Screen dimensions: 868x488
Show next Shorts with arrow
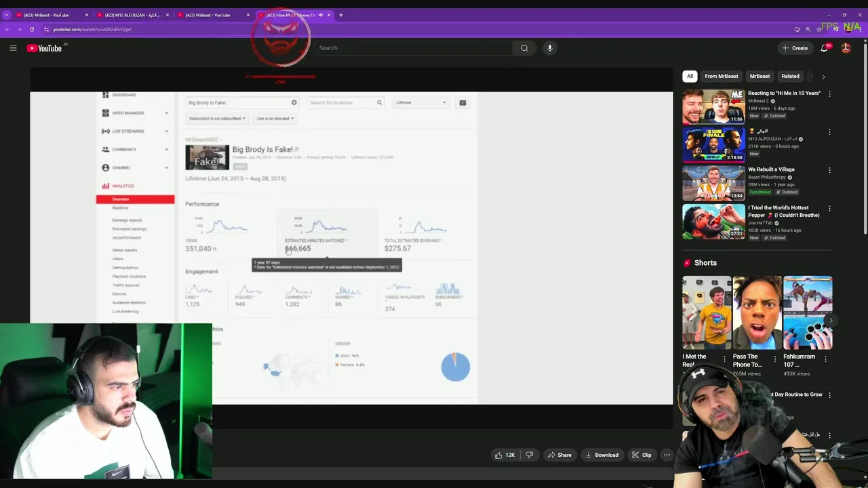click(831, 320)
